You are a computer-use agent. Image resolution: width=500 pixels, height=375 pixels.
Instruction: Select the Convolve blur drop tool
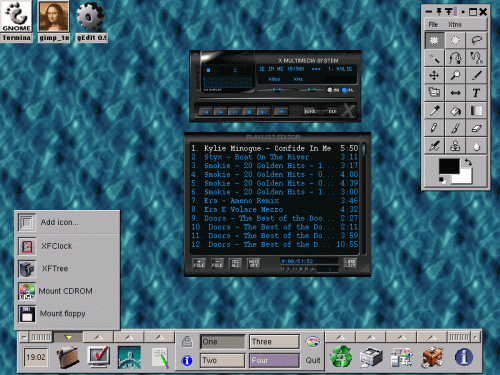[x=476, y=146]
